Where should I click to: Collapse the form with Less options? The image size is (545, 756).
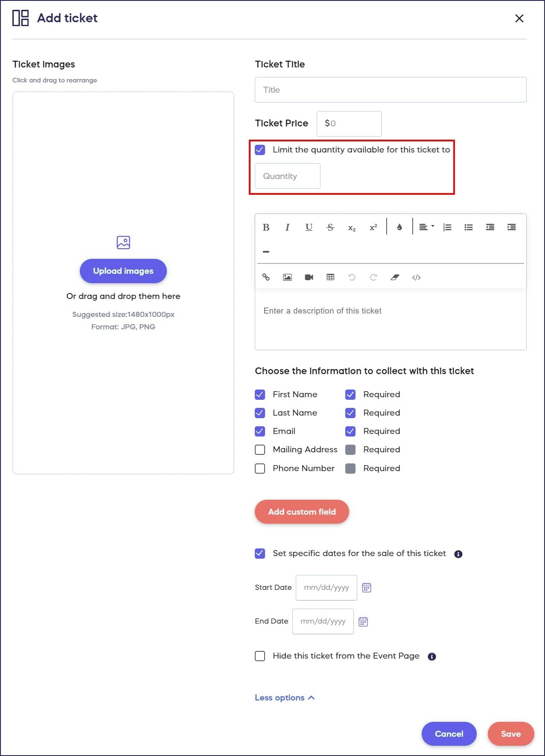click(x=284, y=697)
